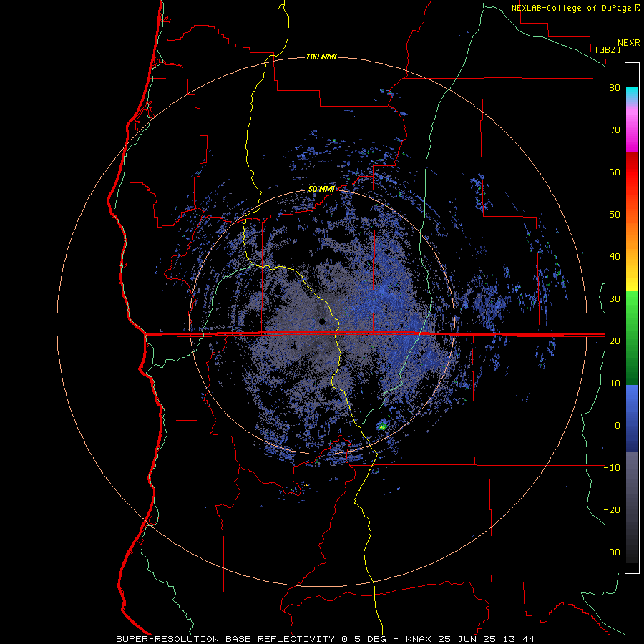Click the 30 dBZ scale value
This screenshot has width=644, height=644.
tap(615, 298)
